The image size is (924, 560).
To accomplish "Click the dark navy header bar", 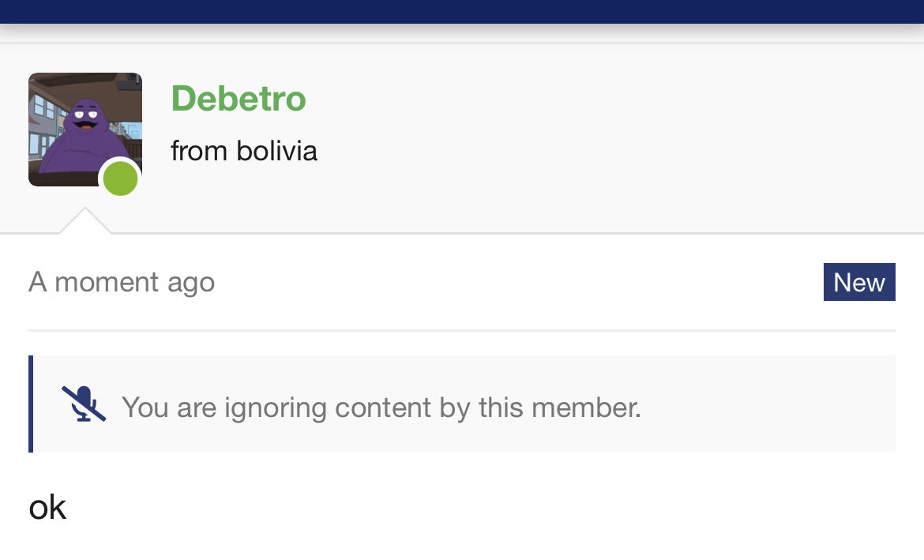I will click(x=462, y=11).
